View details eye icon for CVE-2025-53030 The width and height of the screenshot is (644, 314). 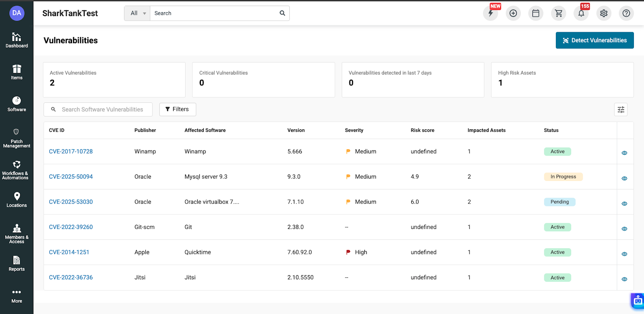(624, 204)
